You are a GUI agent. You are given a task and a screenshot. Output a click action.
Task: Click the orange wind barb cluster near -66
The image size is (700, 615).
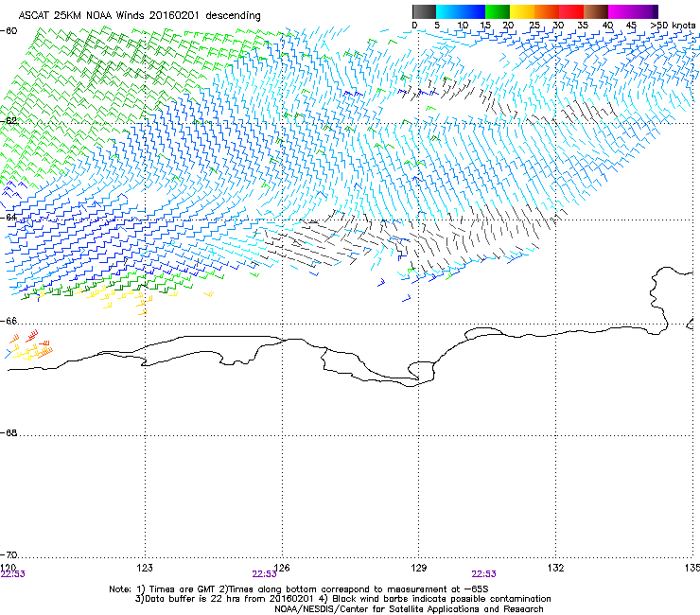[31, 345]
